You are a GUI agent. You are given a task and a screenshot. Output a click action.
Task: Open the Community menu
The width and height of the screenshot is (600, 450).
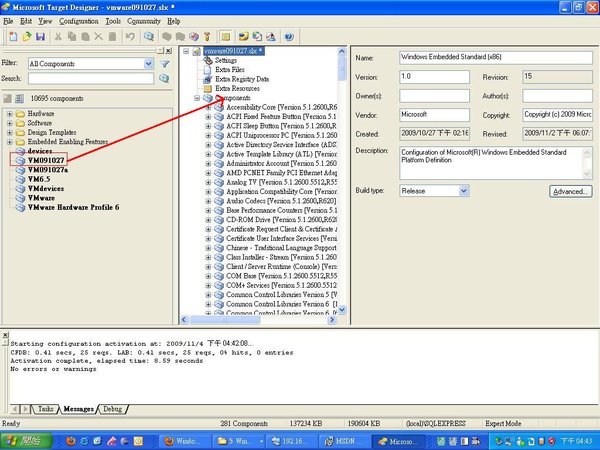click(x=144, y=21)
